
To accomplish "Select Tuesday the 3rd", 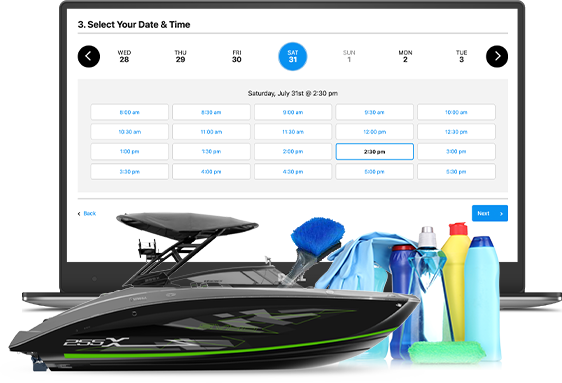I will point(462,56).
